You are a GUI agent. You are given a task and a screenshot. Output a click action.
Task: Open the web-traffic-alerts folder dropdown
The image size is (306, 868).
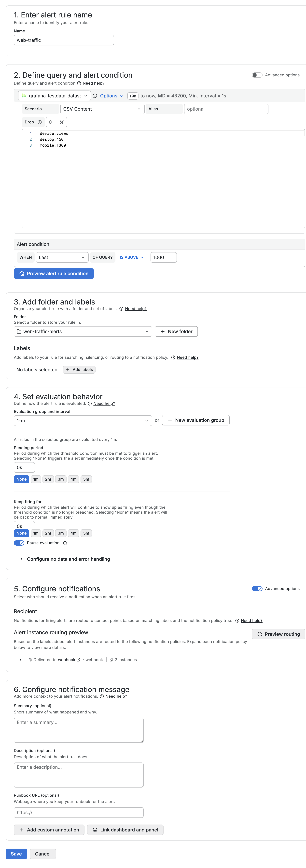point(83,332)
